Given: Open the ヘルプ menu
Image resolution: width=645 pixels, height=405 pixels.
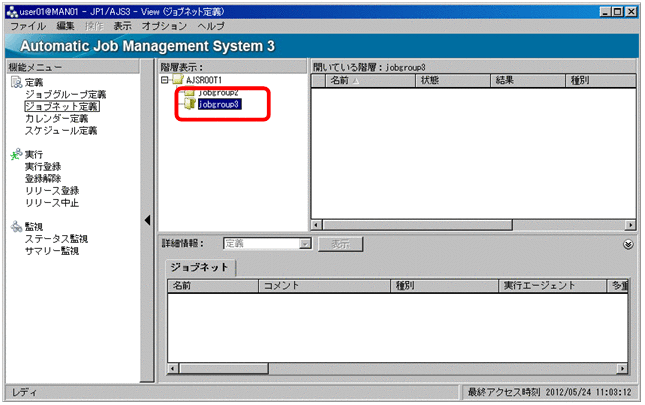Looking at the screenshot, I should pyautogui.click(x=211, y=26).
